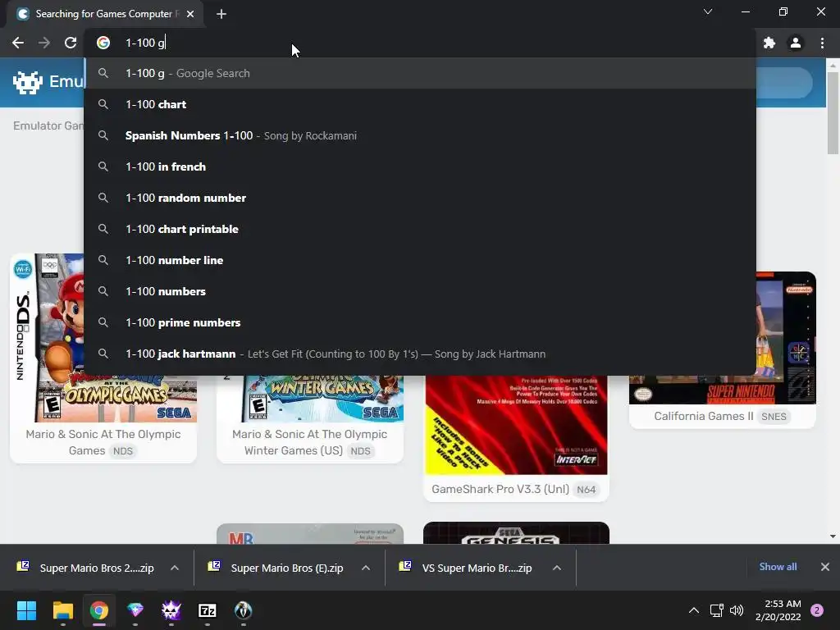The height and width of the screenshot is (630, 840).
Task: Choose suggestion 1-100 chart
Action: point(420,104)
